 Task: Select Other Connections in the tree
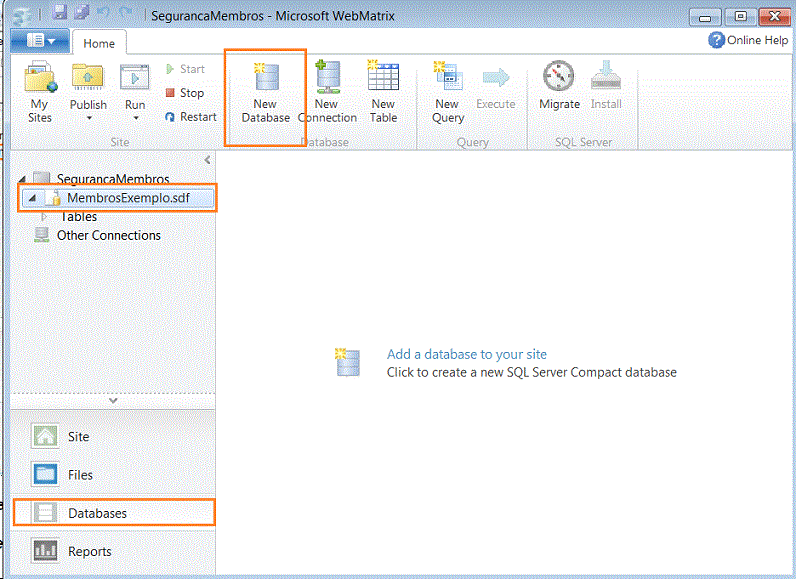pos(109,235)
